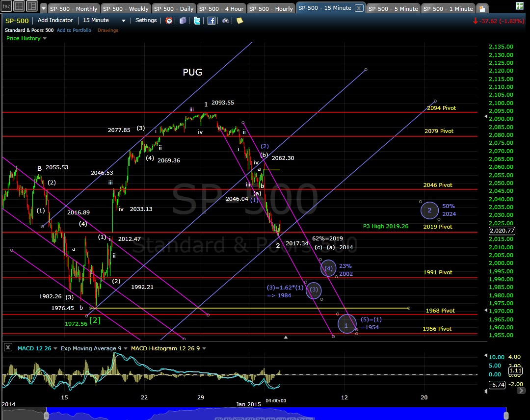Close the SP-500 15 Minute tab
Screen dimensions: 530x420
(x=359, y=8)
